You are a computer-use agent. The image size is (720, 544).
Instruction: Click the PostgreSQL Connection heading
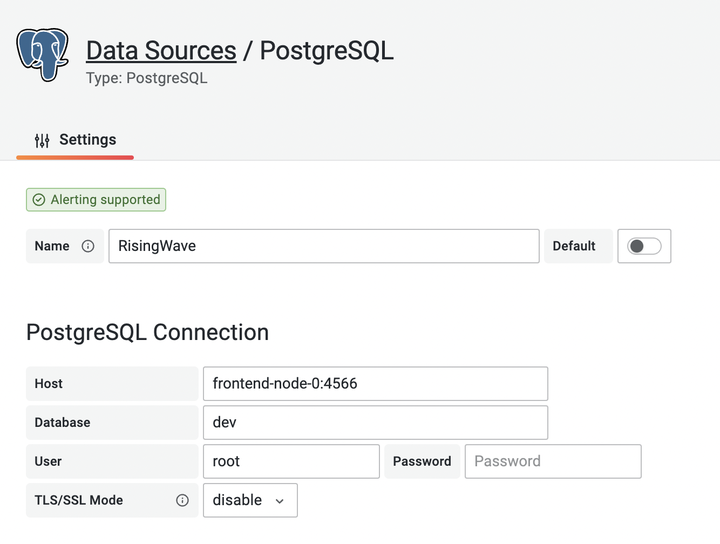[147, 333]
